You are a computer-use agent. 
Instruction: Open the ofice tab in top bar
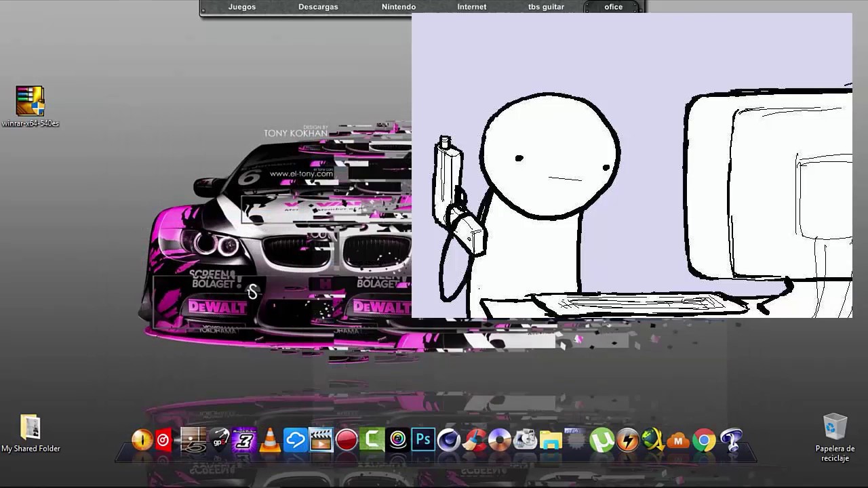click(613, 7)
